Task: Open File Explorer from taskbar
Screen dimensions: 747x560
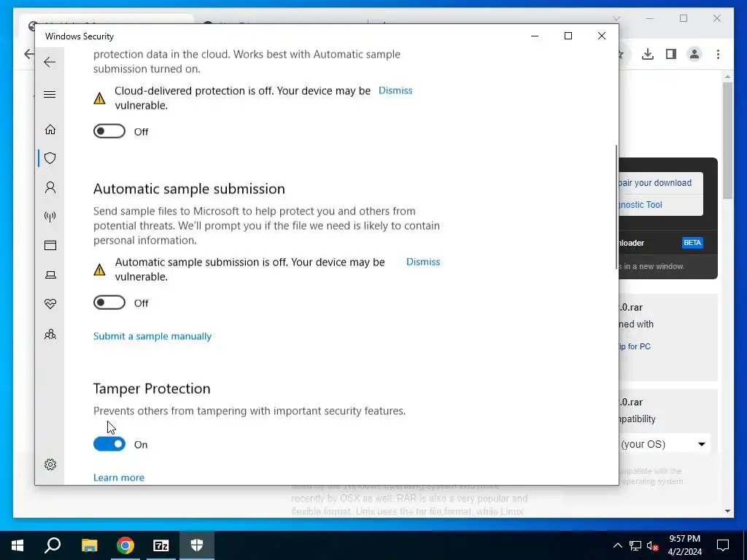Action: (x=89, y=545)
